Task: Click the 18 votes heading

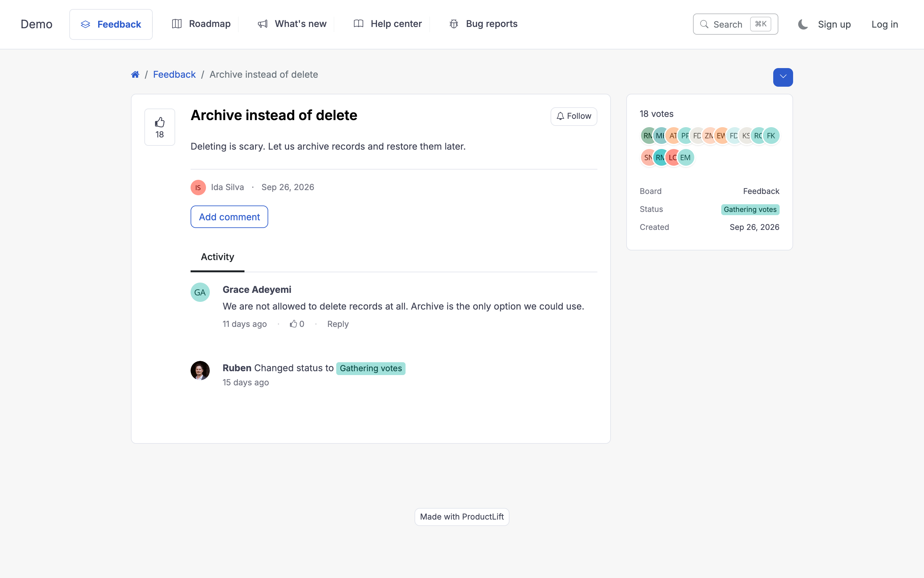Action: (656, 114)
